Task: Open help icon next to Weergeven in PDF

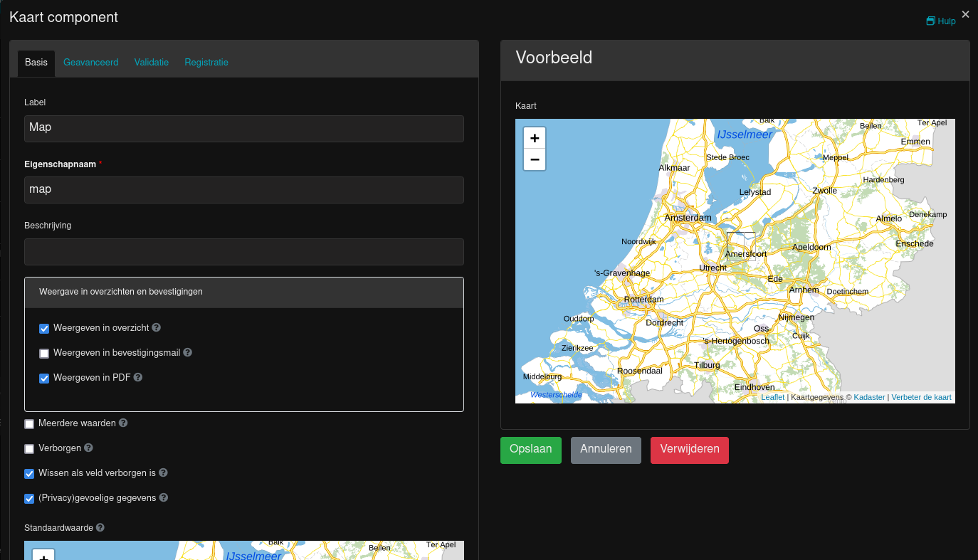Action: point(137,377)
